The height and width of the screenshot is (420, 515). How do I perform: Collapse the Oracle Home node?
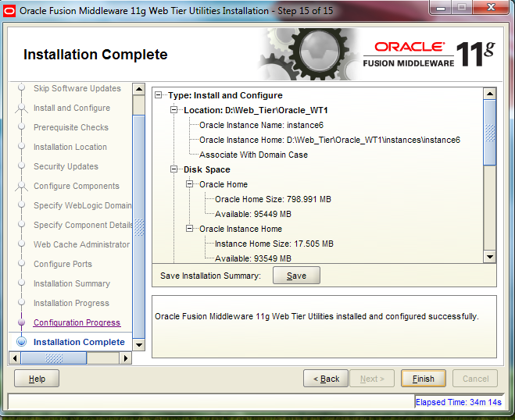coord(190,184)
